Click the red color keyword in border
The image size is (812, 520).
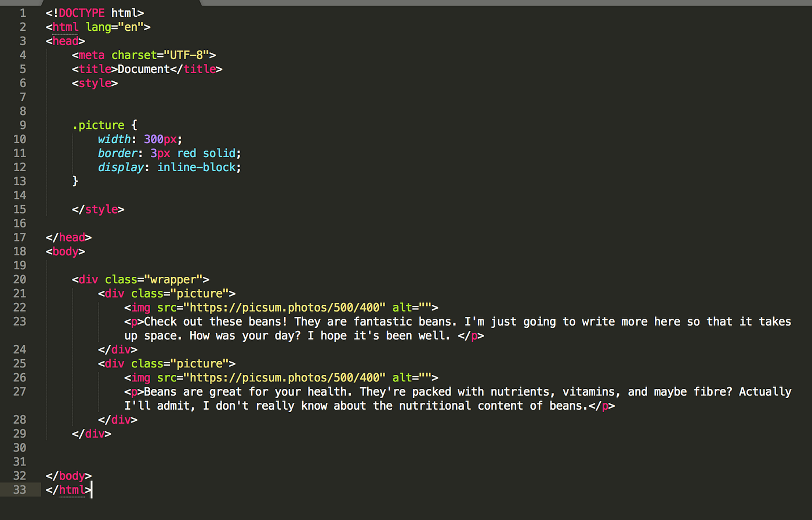(x=187, y=153)
